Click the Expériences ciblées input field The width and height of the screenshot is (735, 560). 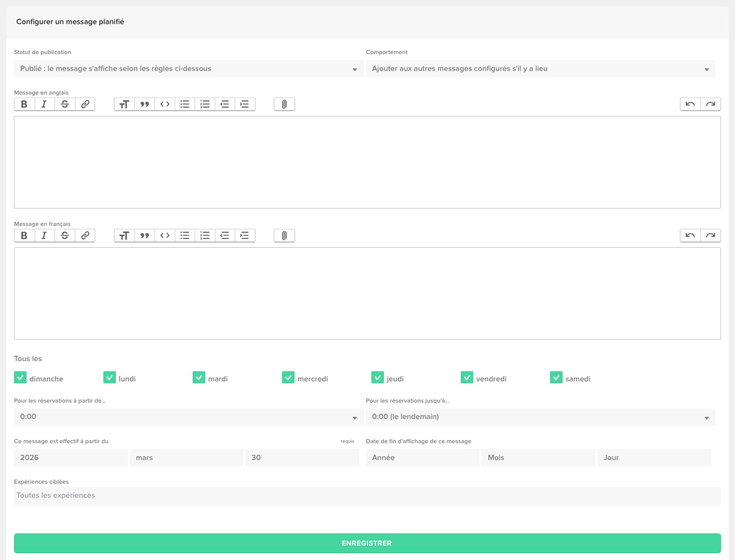pyautogui.click(x=367, y=496)
